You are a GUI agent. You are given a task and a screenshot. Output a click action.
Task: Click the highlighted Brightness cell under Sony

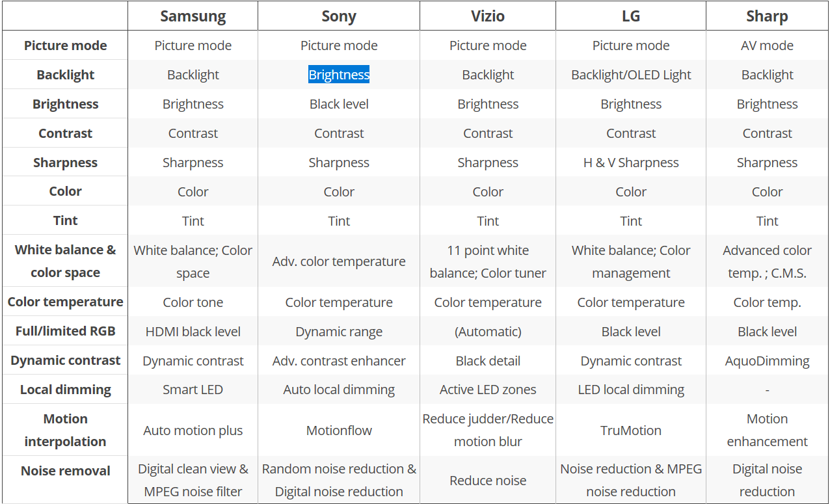[339, 75]
